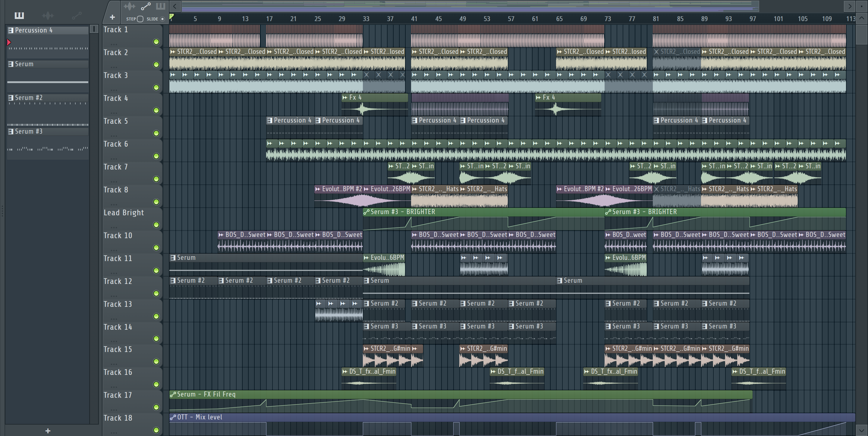Toggle mute on Track 16
The image size is (868, 436).
(x=156, y=385)
